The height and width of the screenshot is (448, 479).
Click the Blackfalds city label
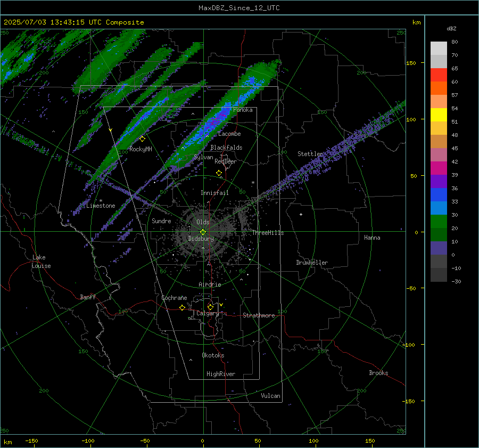(226, 148)
